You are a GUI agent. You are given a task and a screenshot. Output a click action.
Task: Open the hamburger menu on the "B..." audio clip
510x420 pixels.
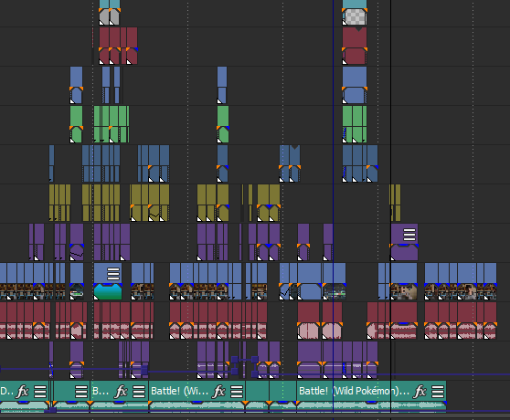139,392
